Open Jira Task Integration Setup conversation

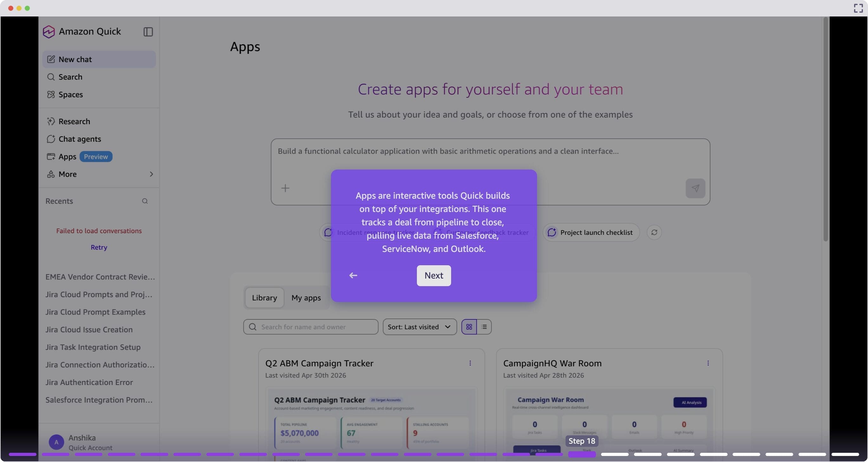tap(93, 347)
